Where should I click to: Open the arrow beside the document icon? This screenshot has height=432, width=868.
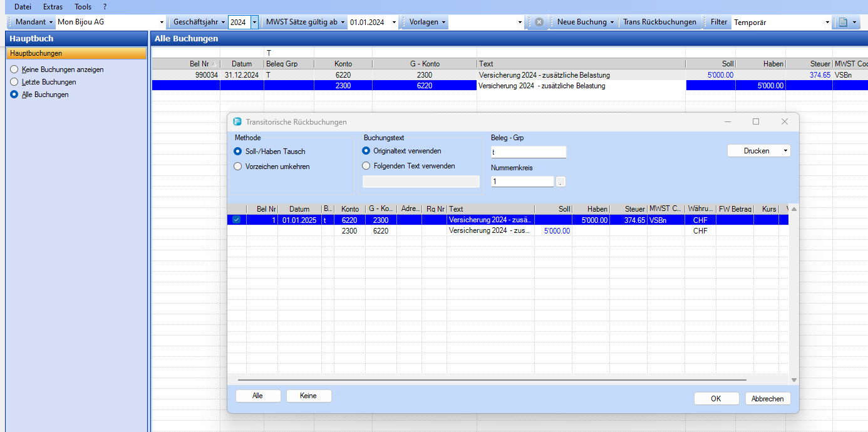[x=855, y=22]
